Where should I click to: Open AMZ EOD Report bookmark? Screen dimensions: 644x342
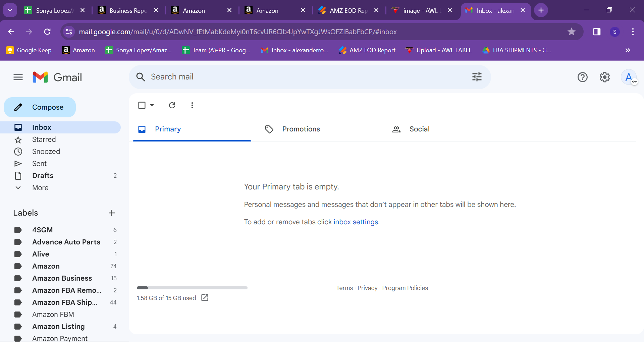coord(367,50)
